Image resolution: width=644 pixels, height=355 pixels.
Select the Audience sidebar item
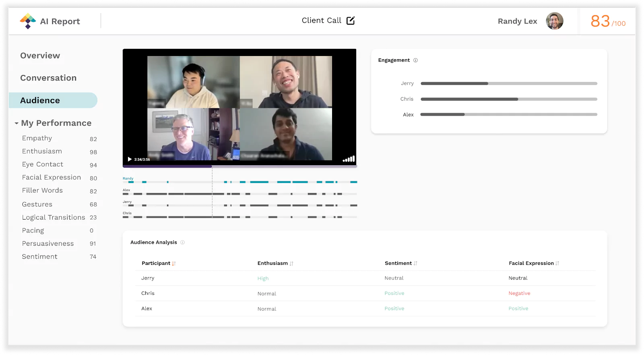[53, 100]
